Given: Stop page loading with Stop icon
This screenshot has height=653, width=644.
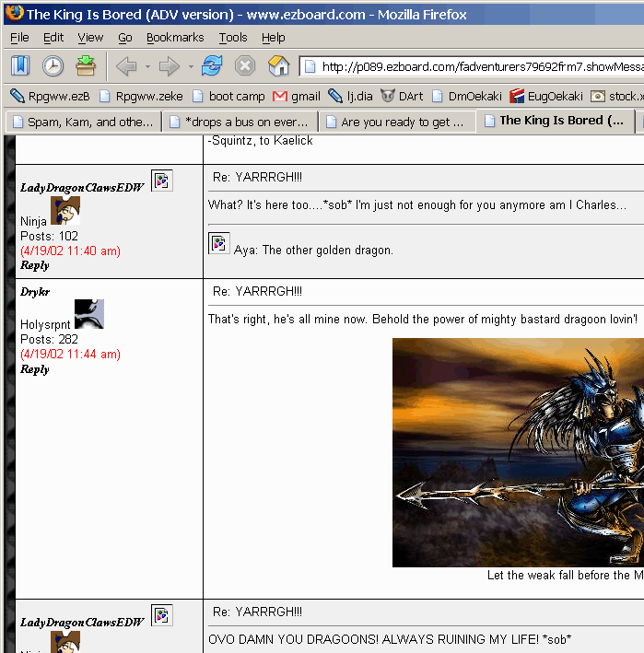Looking at the screenshot, I should tap(245, 65).
